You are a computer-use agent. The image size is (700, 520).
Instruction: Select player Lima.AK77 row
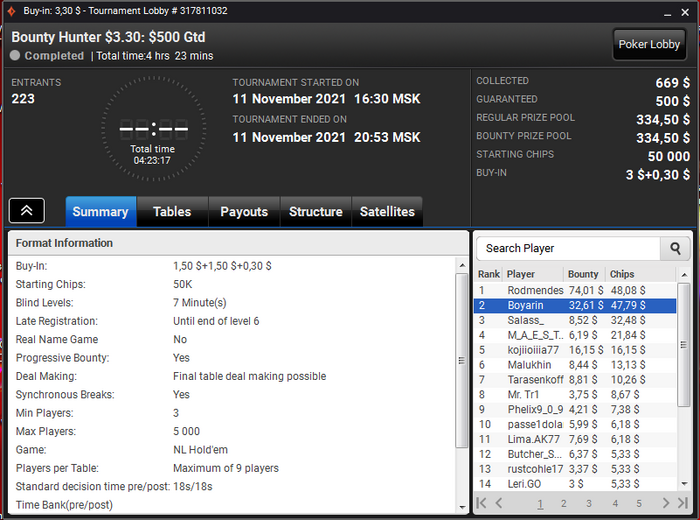click(575, 439)
